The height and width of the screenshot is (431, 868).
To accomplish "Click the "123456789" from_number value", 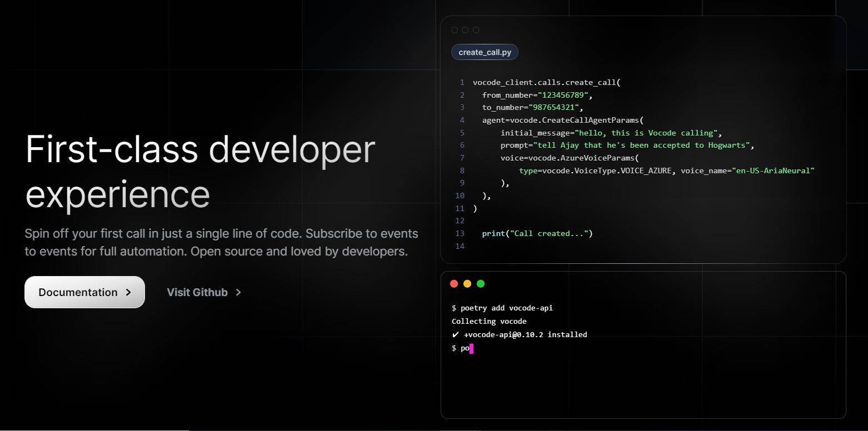I will [x=563, y=95].
